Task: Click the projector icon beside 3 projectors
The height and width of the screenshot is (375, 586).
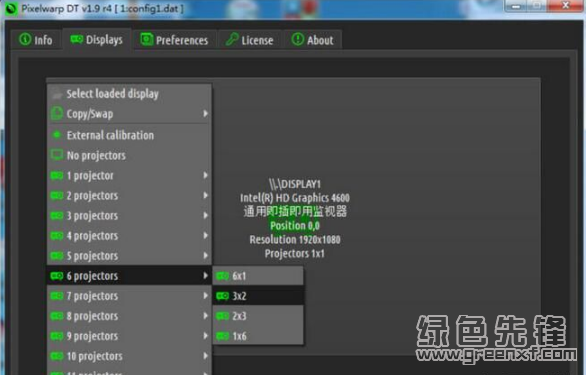Action: [57, 216]
